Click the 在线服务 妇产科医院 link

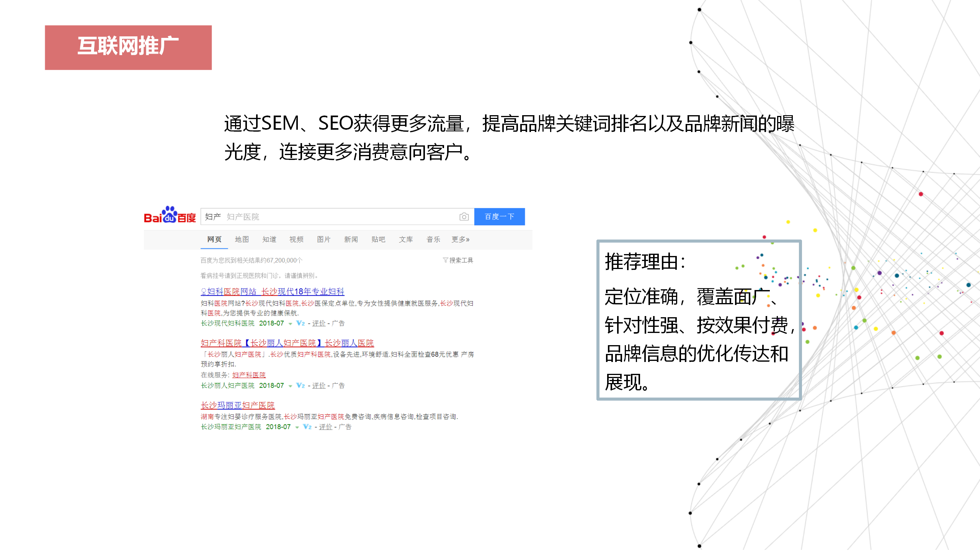pos(249,375)
